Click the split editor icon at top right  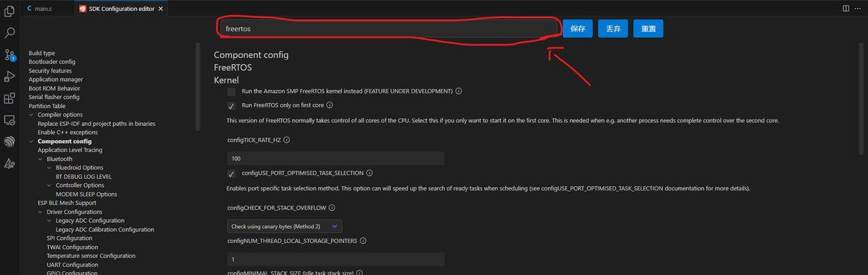pyautogui.click(x=846, y=8)
